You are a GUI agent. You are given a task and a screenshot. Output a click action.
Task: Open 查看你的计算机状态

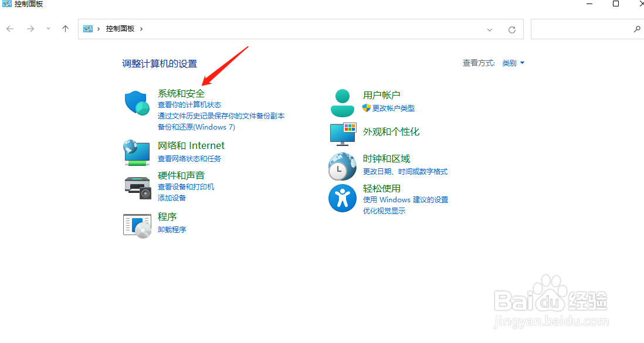[189, 105]
